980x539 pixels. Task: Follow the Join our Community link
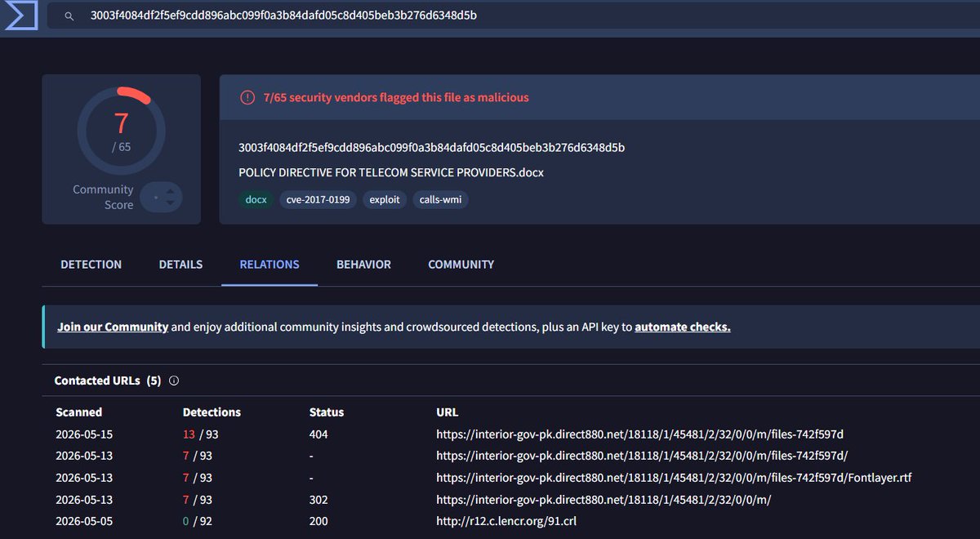113,327
